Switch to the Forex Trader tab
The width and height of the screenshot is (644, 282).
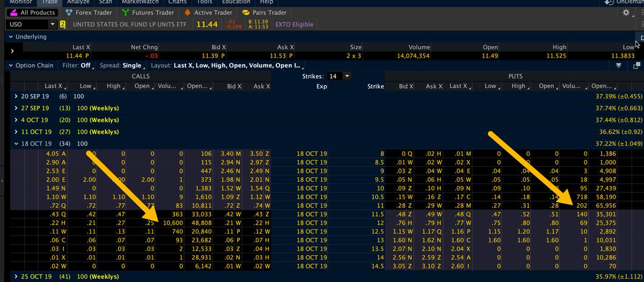click(87, 12)
